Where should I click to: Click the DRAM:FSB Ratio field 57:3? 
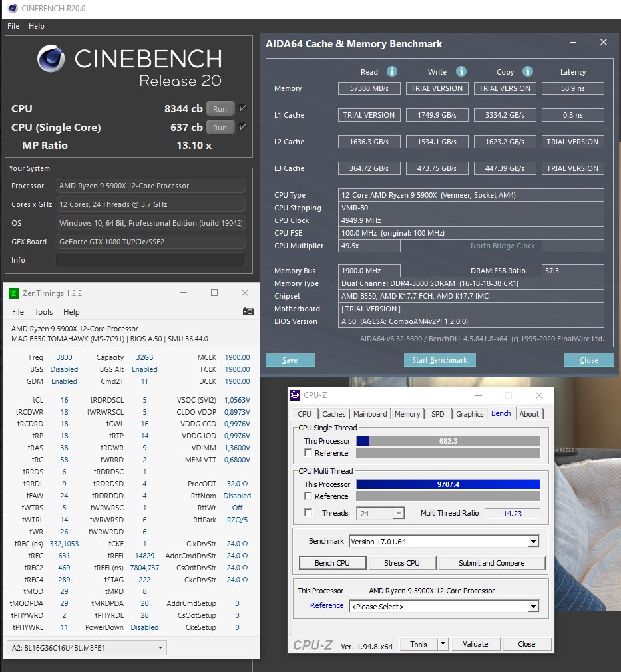[x=573, y=270]
